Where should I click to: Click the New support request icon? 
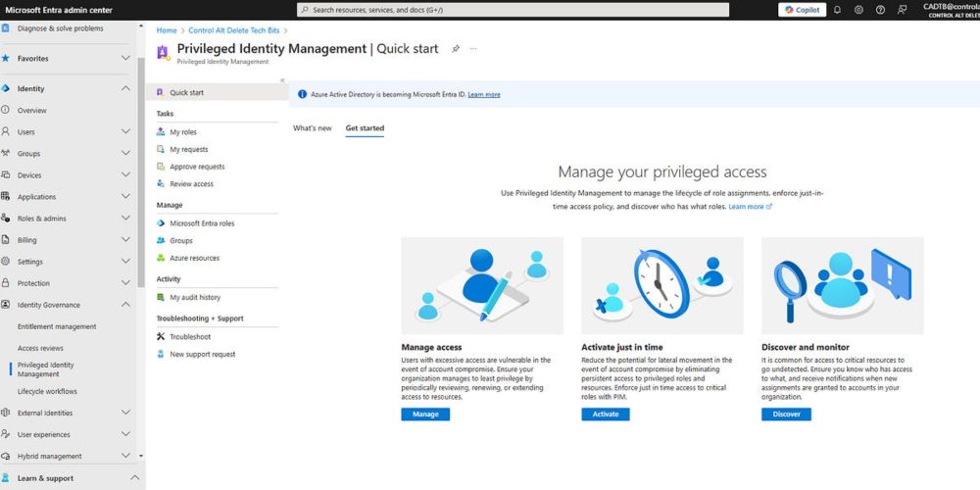tap(161, 355)
